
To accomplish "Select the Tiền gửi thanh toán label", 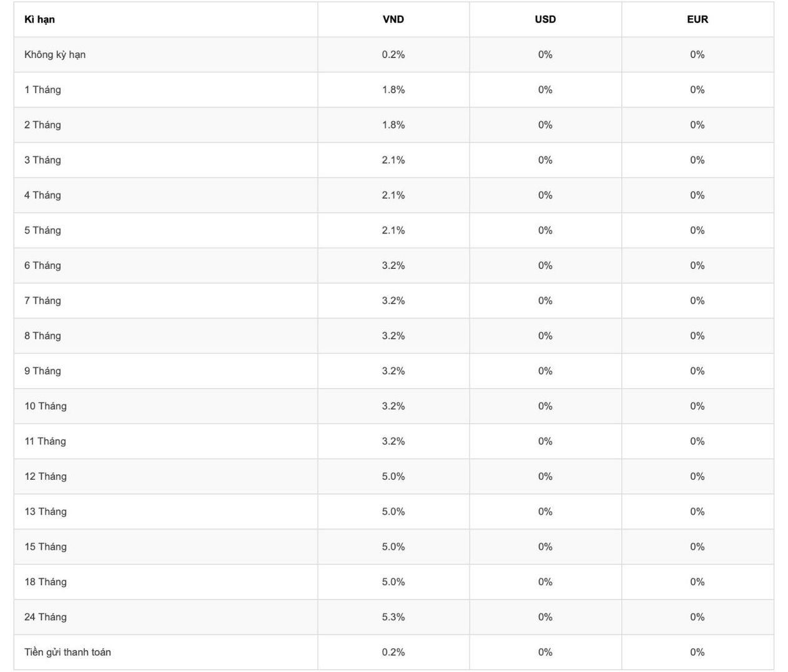I will [x=67, y=652].
